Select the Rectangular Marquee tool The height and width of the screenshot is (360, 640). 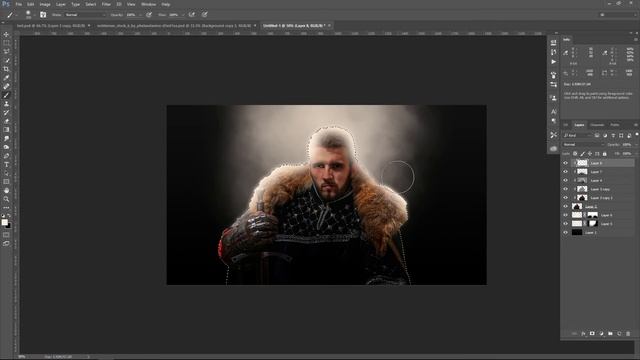pyautogui.click(x=6, y=43)
